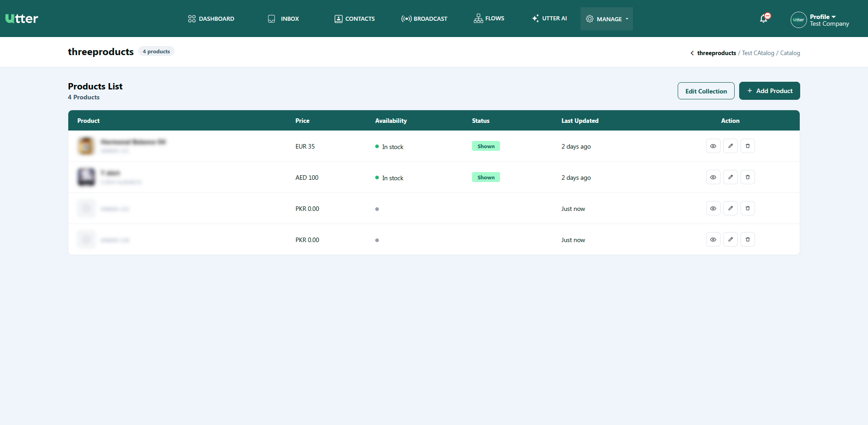Viewport: 868px width, 425px height.
Task: Open Test CAtalog breadcrumb link
Action: (x=758, y=53)
